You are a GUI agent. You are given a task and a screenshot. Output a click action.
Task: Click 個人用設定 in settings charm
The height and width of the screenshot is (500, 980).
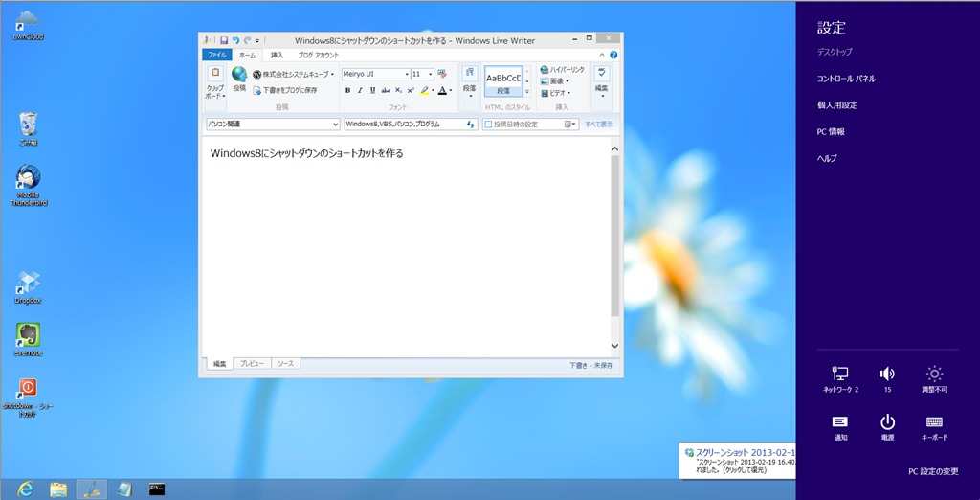coord(836,105)
